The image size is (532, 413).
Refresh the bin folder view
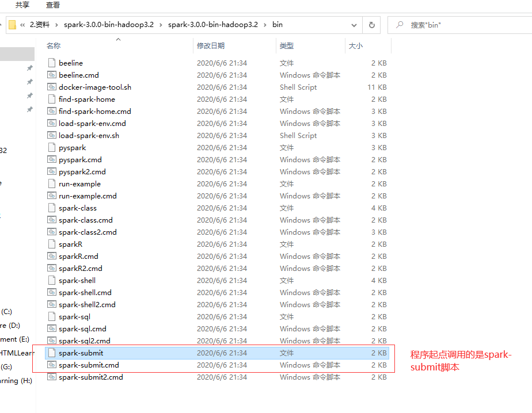pyautogui.click(x=371, y=25)
